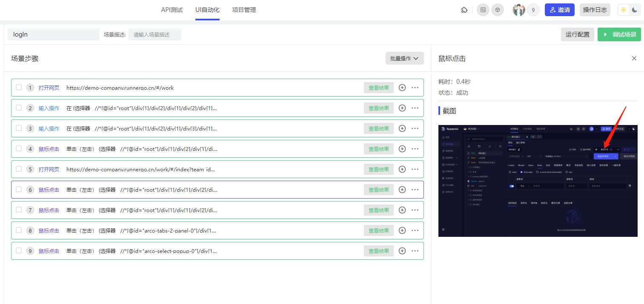The image size is (644, 304).
Task: Switch to the 项目管理 tab
Action: pyautogui.click(x=244, y=10)
